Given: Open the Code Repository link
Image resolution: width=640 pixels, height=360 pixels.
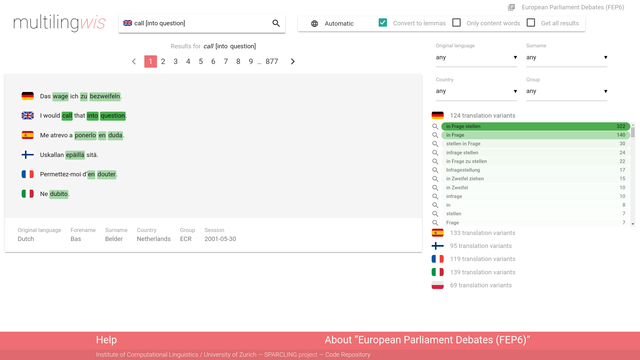Looking at the screenshot, I should pyautogui.click(x=347, y=355).
